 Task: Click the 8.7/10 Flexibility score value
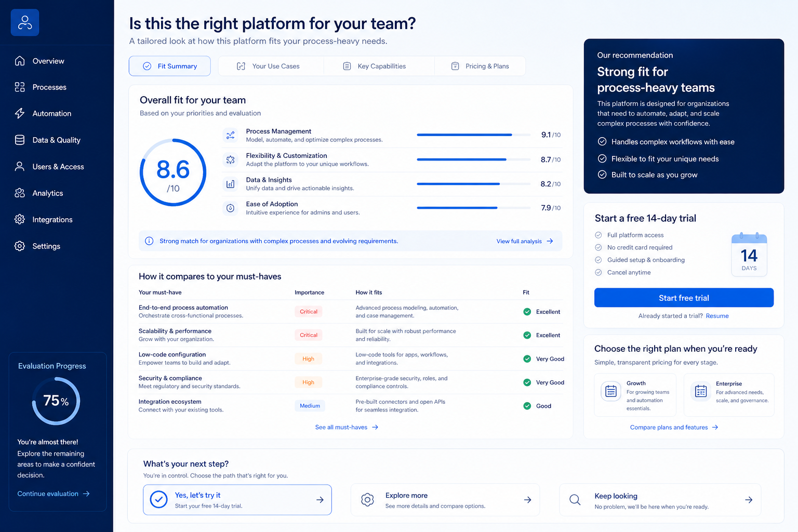click(551, 159)
